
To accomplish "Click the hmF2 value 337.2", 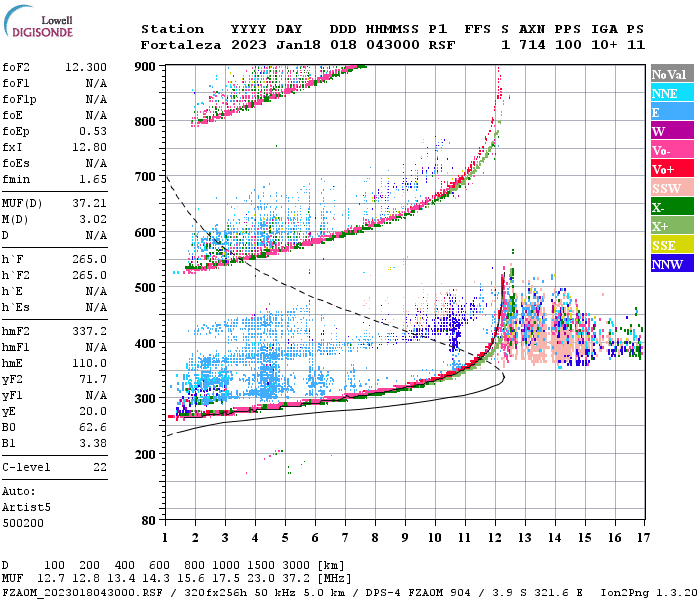I will 89,331.
